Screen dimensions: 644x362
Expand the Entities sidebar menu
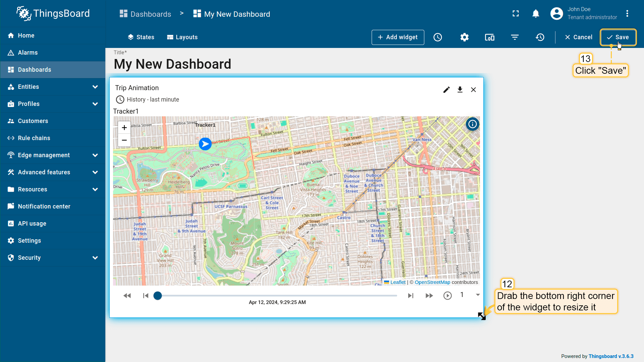pyautogui.click(x=95, y=87)
